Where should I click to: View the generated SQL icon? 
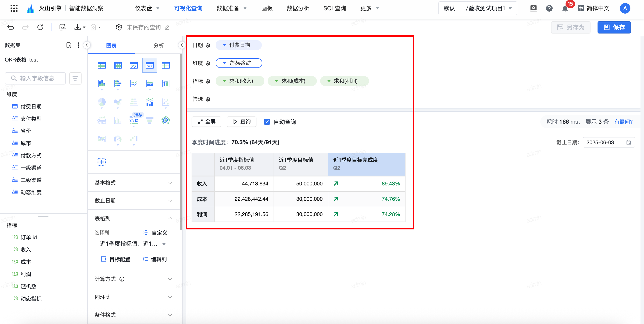tap(62, 27)
